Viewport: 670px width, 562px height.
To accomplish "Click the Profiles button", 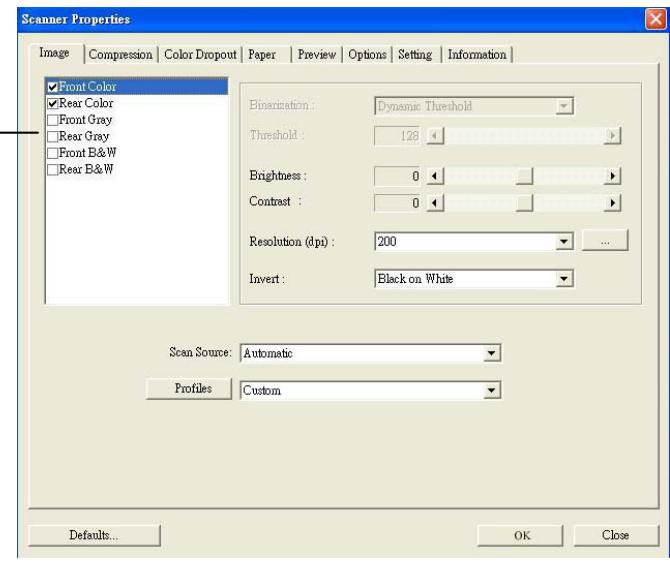I will click(189, 388).
